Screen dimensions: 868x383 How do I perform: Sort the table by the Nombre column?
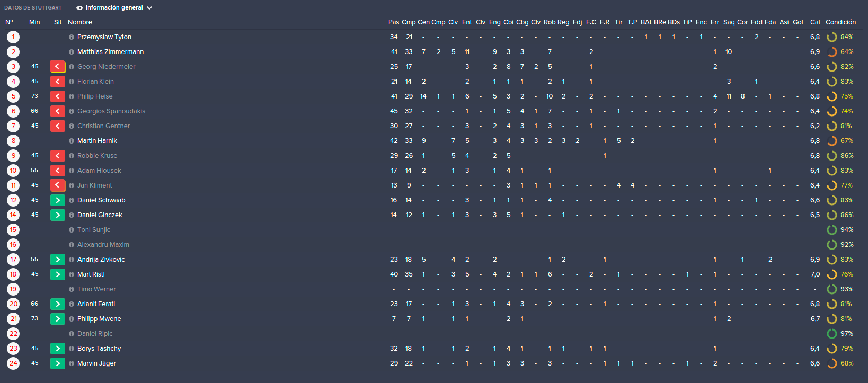80,22
